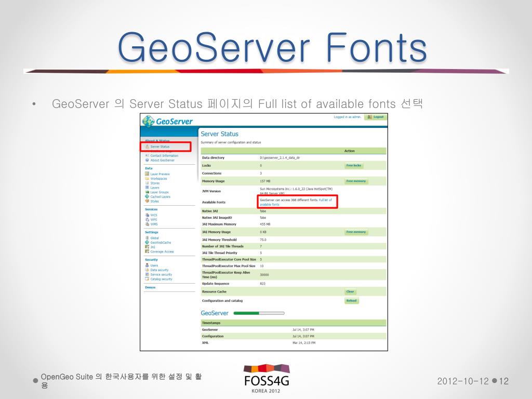Click the WFS service icon

147,220
